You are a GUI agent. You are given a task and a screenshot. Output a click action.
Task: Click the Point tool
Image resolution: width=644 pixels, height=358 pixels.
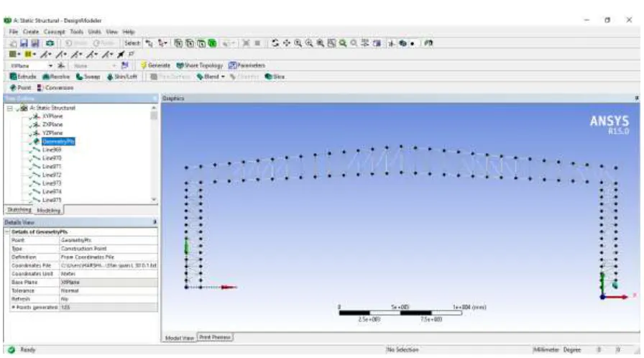[x=21, y=88]
